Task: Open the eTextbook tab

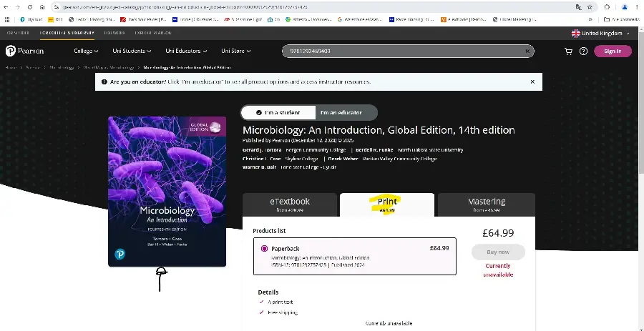Action: coord(290,204)
